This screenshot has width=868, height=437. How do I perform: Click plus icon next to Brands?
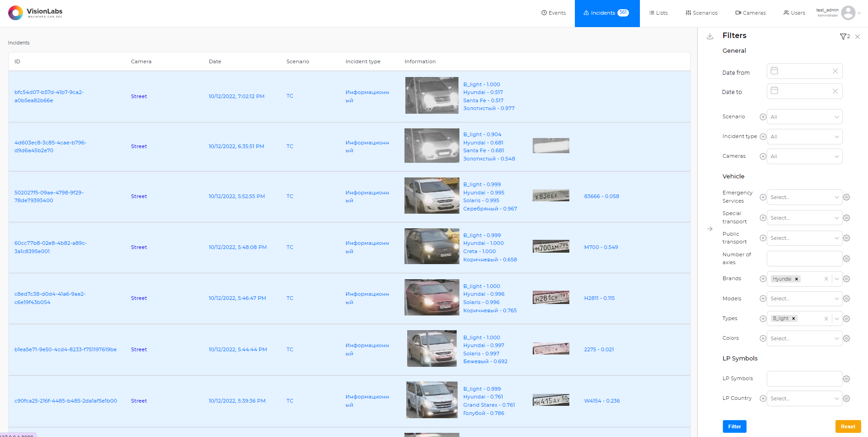coord(763,279)
